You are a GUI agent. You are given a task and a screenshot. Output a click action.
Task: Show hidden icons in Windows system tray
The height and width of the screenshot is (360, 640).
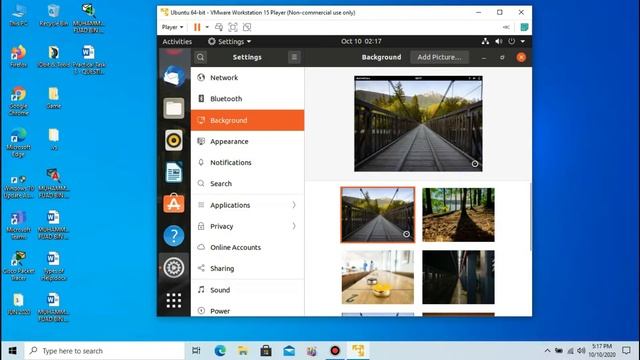(x=547, y=351)
